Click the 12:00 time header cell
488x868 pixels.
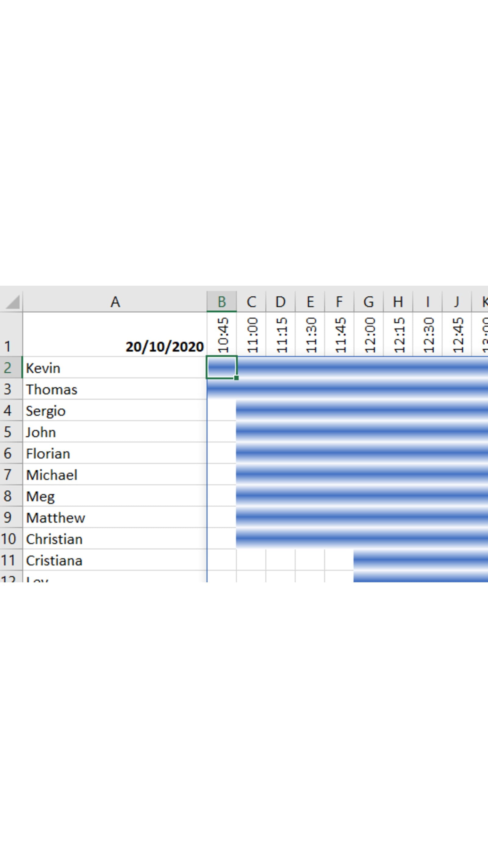tap(368, 335)
